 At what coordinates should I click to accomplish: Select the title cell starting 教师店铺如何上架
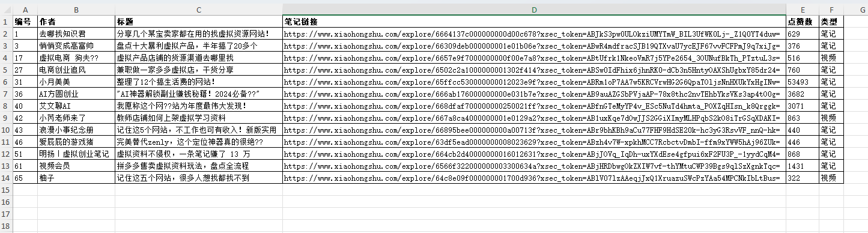[198, 118]
